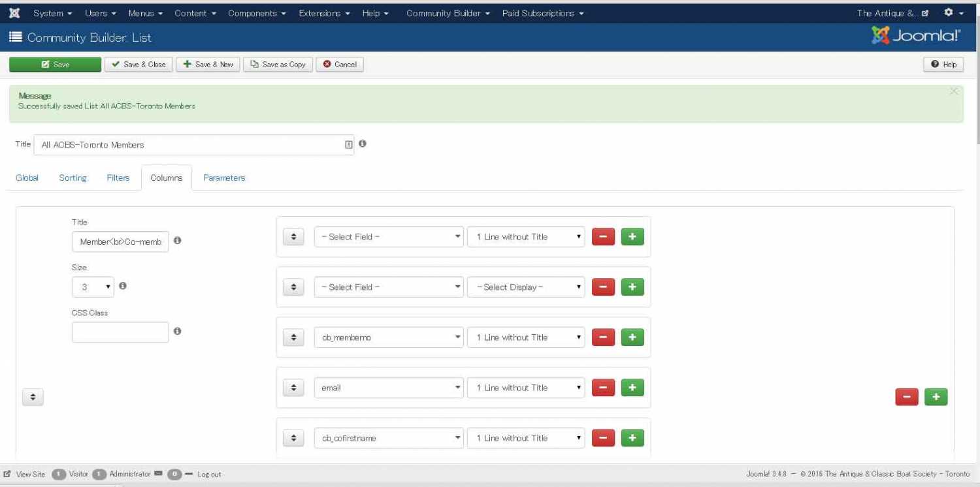Add a row after the email field

(x=632, y=388)
